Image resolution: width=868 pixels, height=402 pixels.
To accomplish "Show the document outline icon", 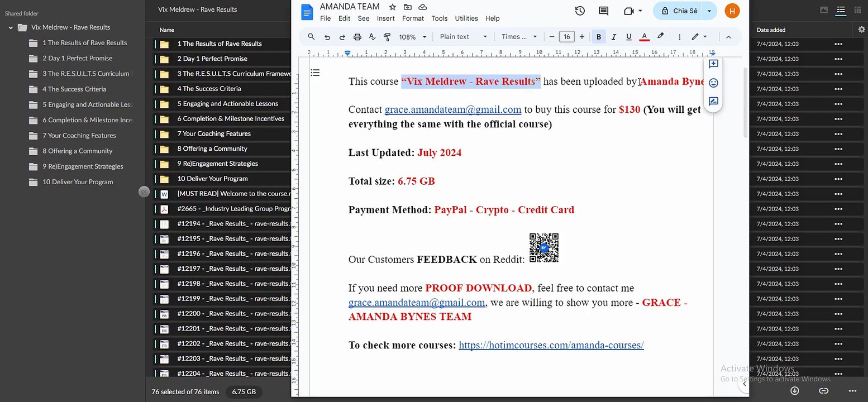I will point(315,73).
